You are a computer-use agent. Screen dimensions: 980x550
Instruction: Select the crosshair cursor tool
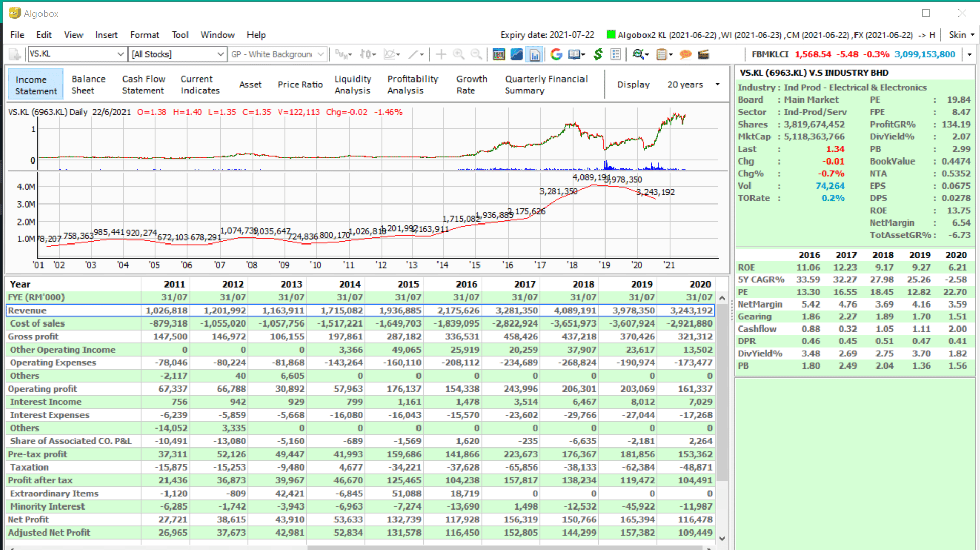pyautogui.click(x=441, y=54)
